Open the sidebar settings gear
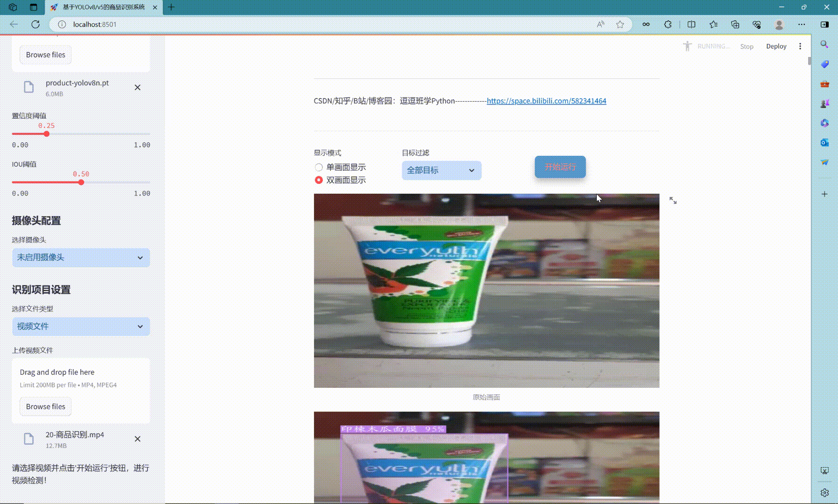 point(824,493)
